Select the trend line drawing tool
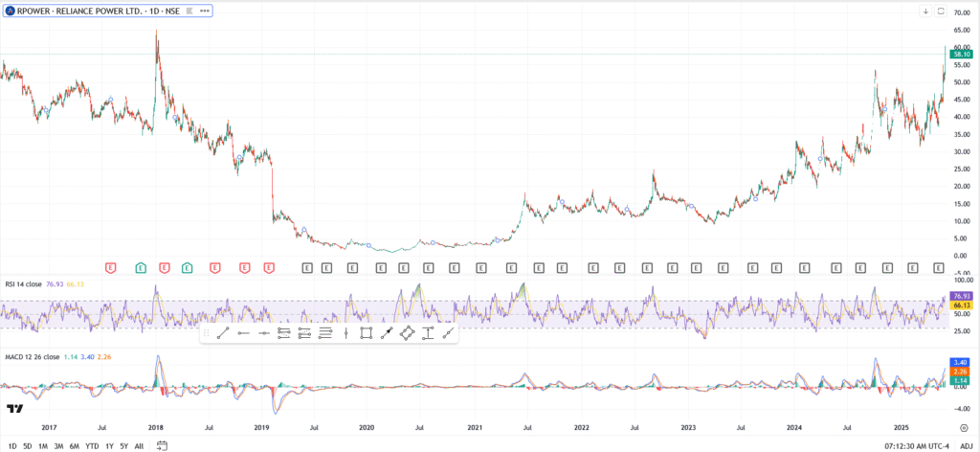The image size is (980, 452). [222, 333]
